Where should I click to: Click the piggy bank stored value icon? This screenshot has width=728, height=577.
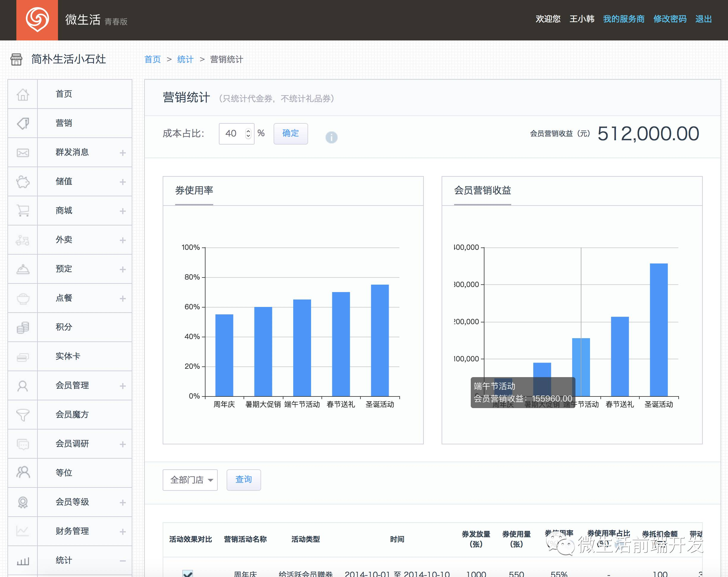coord(23,182)
